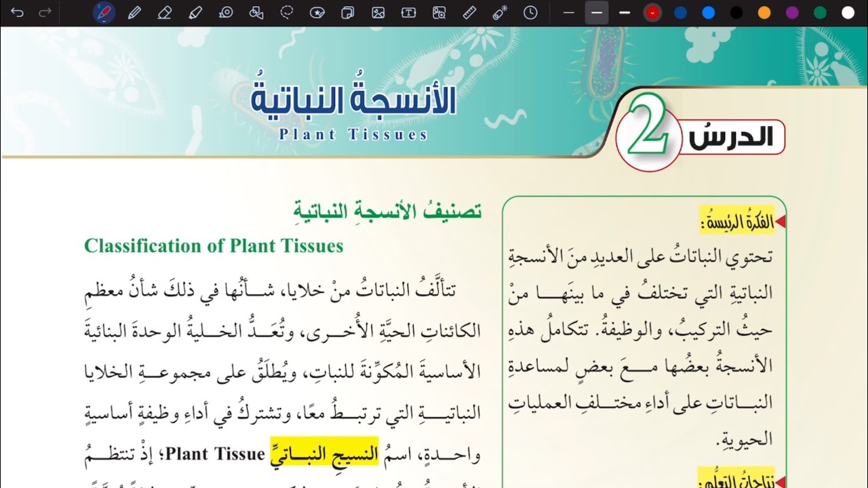Click the yellow label 'نتاجات التعلم'
The image size is (868, 488).
tap(737, 479)
